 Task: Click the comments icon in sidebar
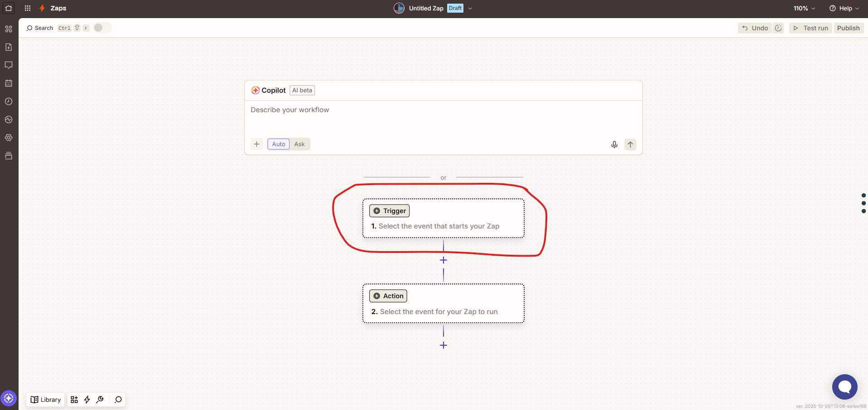pyautogui.click(x=9, y=65)
